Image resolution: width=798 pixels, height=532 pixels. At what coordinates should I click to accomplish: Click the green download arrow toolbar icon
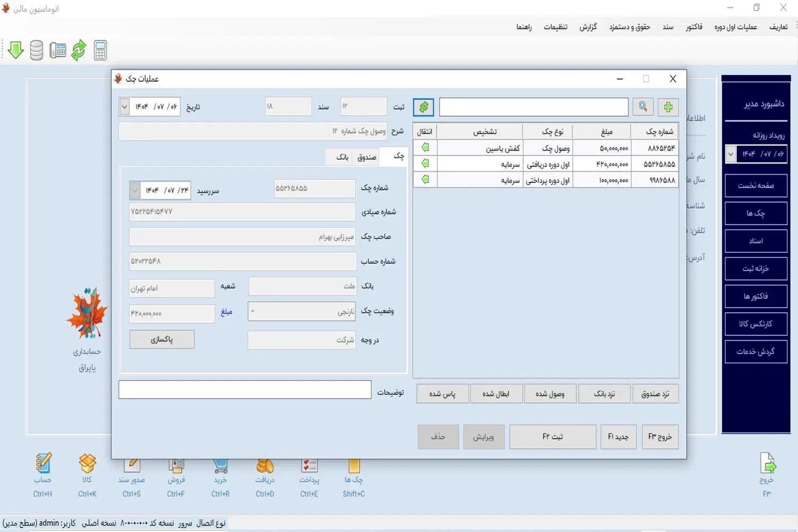(16, 51)
